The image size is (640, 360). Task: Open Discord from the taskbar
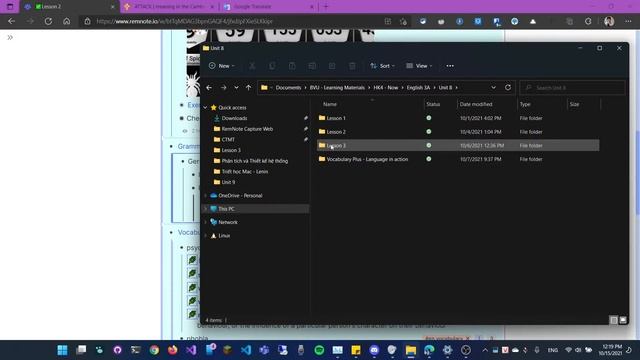click(374, 350)
